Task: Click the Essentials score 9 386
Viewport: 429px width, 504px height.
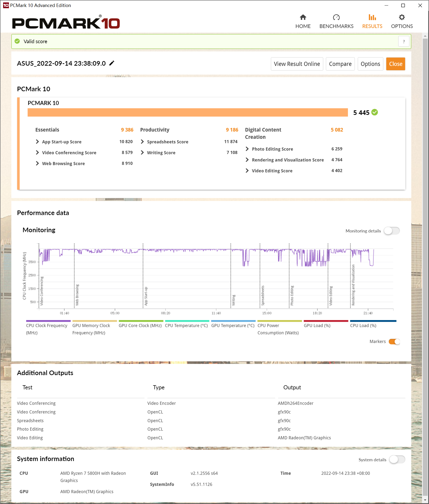Action: point(127,130)
